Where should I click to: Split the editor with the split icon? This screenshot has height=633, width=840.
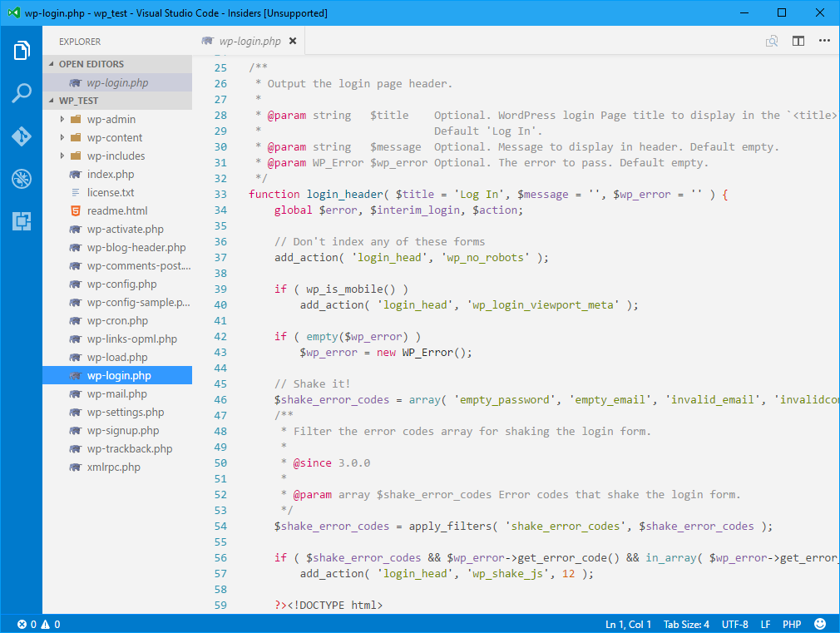point(798,42)
